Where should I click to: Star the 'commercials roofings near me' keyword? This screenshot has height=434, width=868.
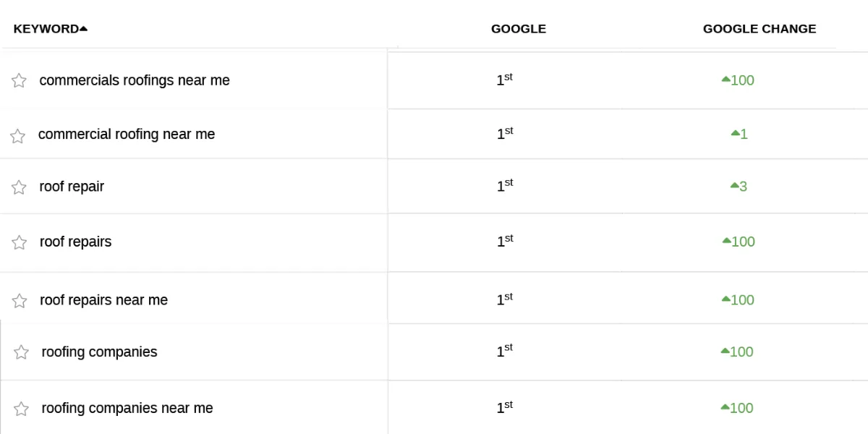[x=19, y=80]
